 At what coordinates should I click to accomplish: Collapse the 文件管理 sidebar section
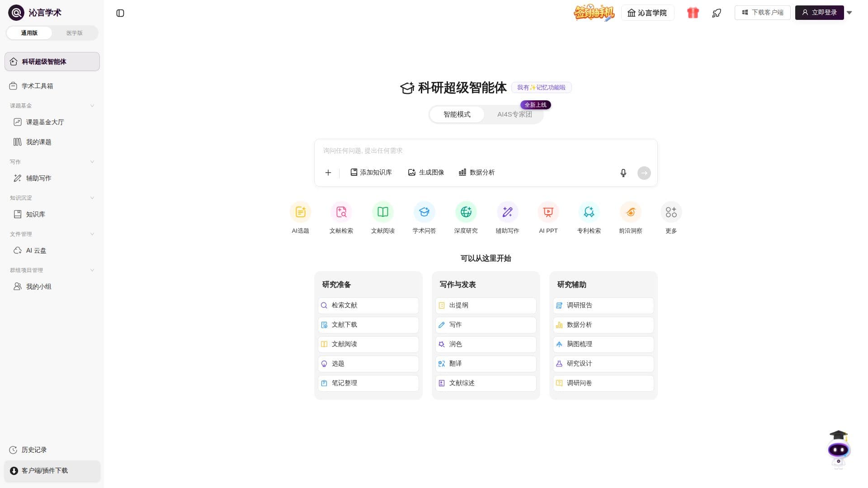point(92,234)
